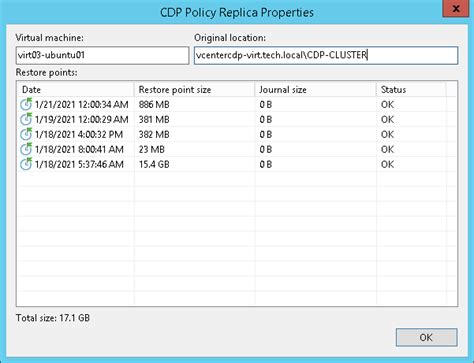Viewport: 474px width, 363px height.
Task: Click the Total size: 17.1 GB label
Action: [53, 318]
